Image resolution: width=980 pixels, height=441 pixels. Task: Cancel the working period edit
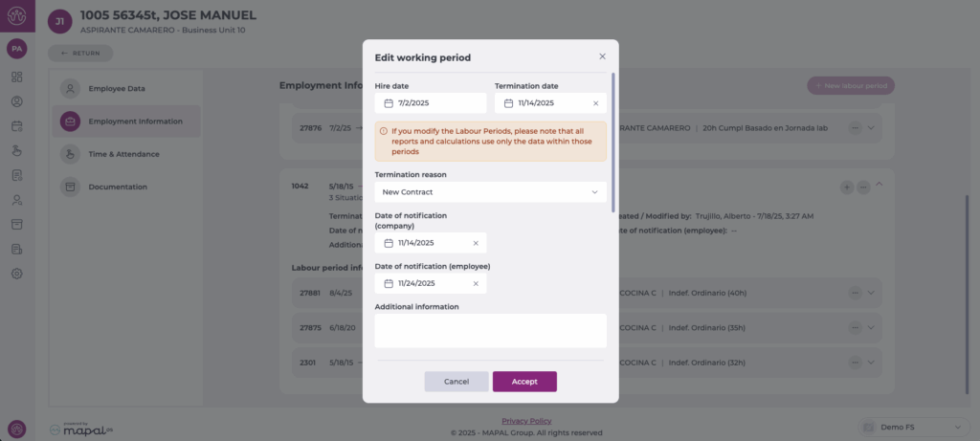tap(457, 382)
